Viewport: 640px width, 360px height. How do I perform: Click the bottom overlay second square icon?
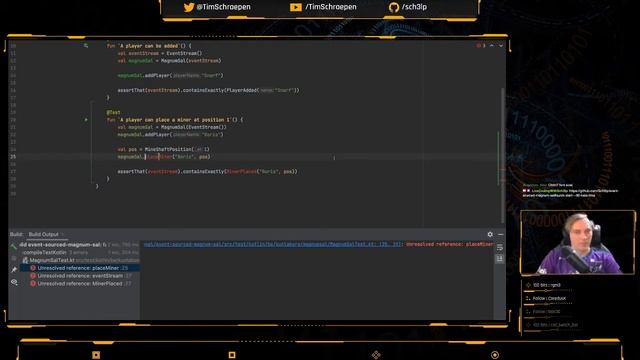(232, 355)
